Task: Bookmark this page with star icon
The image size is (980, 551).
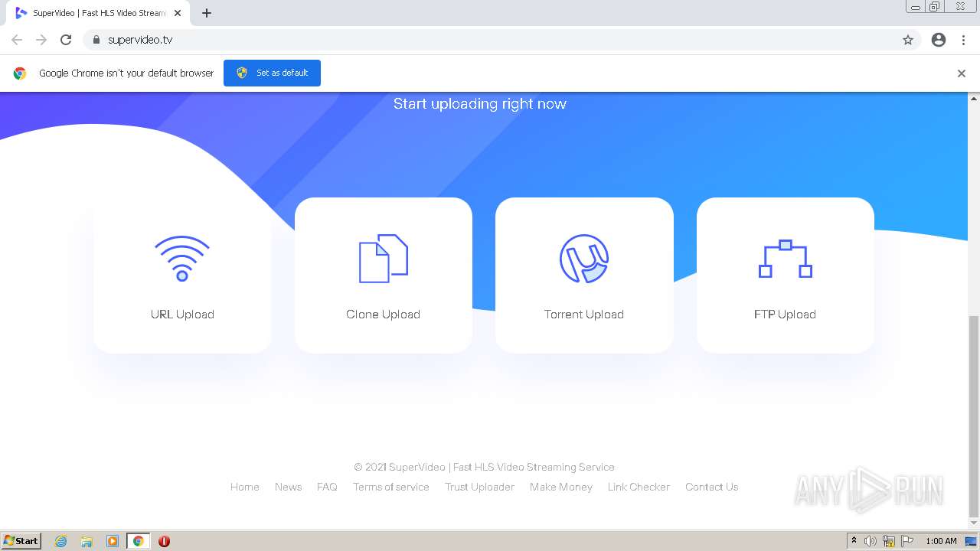Action: coord(908,40)
